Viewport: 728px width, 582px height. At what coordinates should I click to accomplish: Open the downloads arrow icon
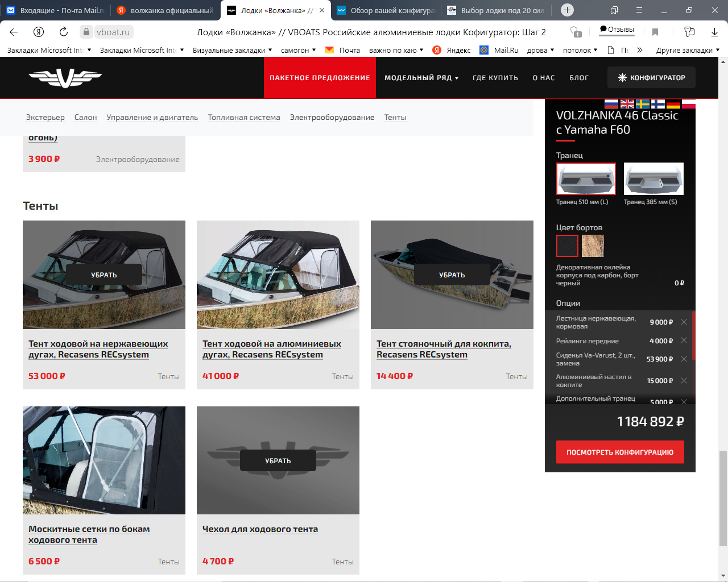click(714, 32)
